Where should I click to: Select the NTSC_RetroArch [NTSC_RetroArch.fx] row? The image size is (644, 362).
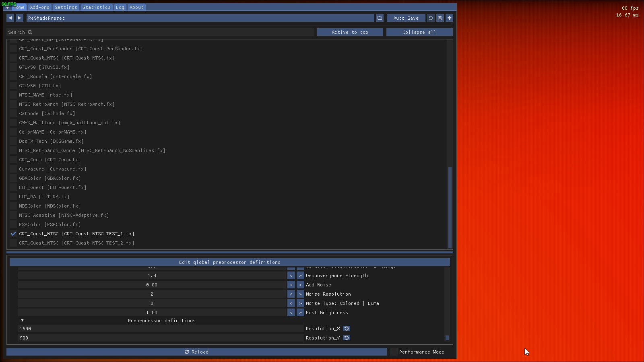pyautogui.click(x=67, y=104)
